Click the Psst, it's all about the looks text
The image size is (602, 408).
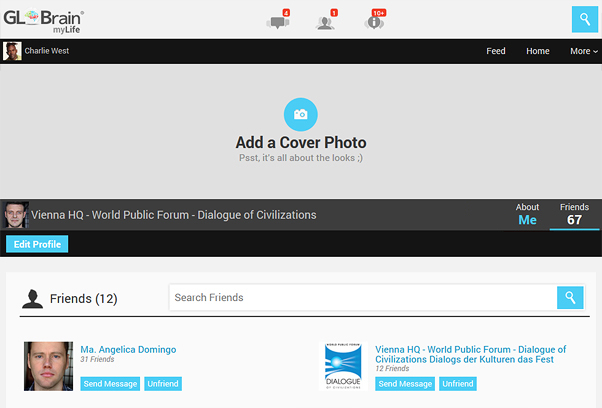point(301,158)
